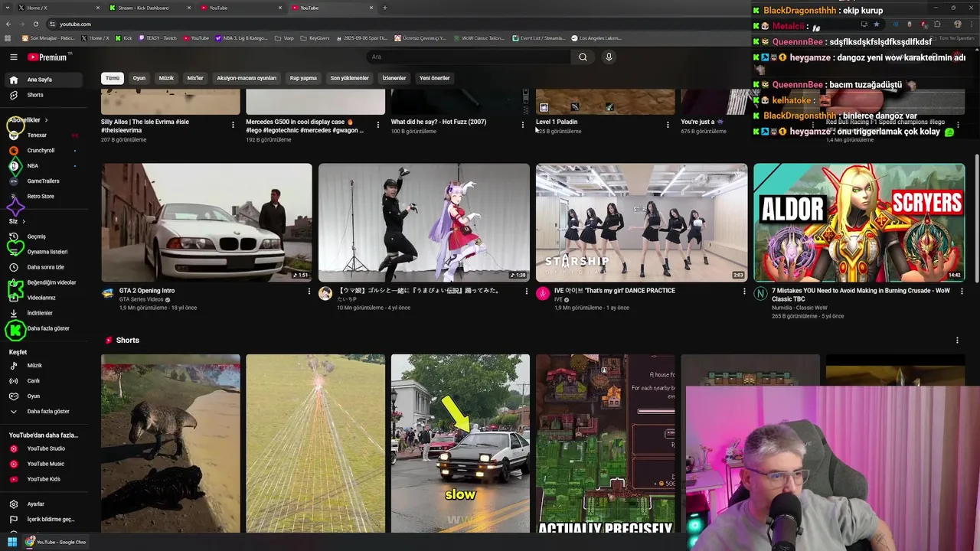Open GameTrailers subscription channel

(43, 181)
